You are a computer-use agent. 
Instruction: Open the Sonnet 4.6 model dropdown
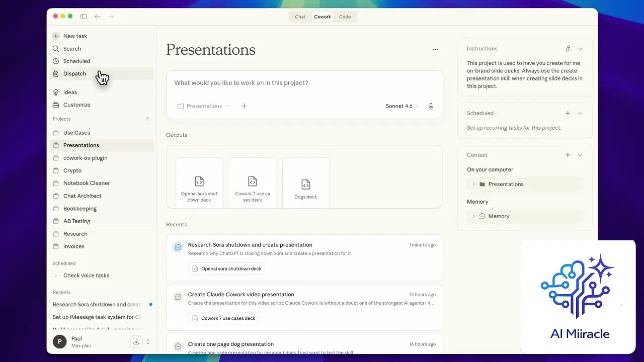coord(401,106)
